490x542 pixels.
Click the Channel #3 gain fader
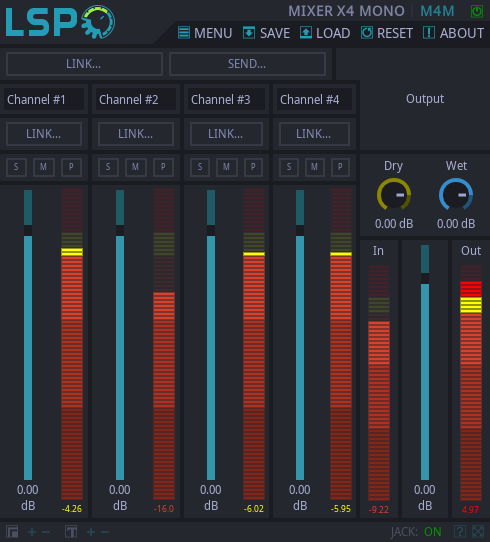pyautogui.click(x=211, y=335)
